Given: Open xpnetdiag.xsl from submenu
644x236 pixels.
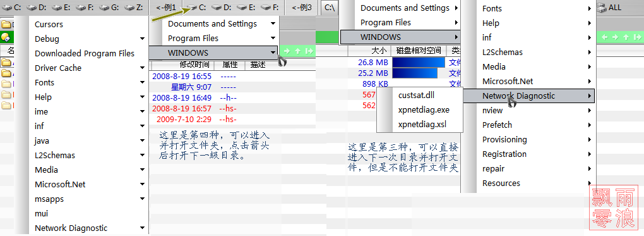Looking at the screenshot, I should click(422, 125).
